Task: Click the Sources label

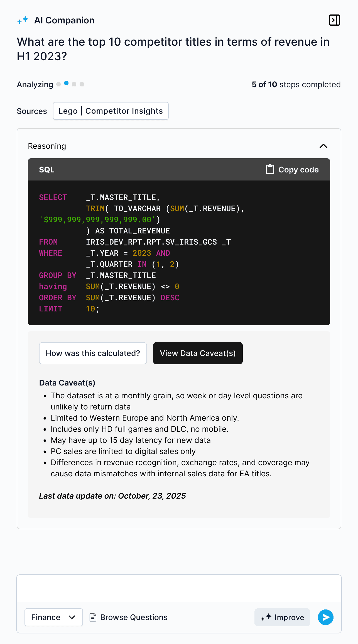Action: pos(32,111)
